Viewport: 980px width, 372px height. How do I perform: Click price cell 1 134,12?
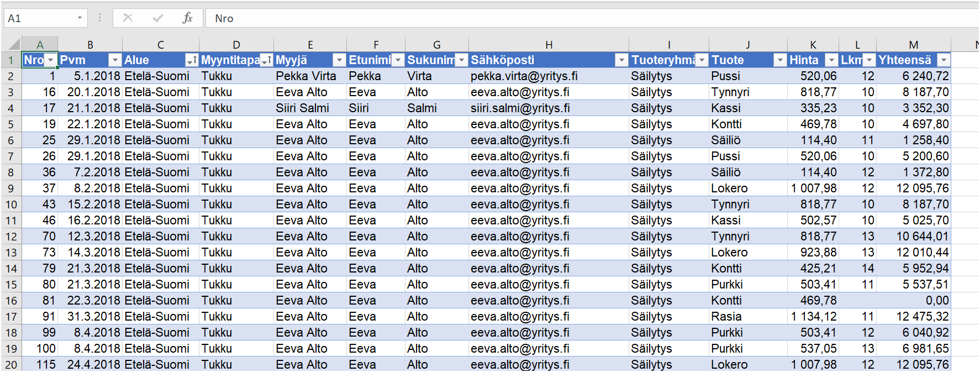click(x=813, y=317)
